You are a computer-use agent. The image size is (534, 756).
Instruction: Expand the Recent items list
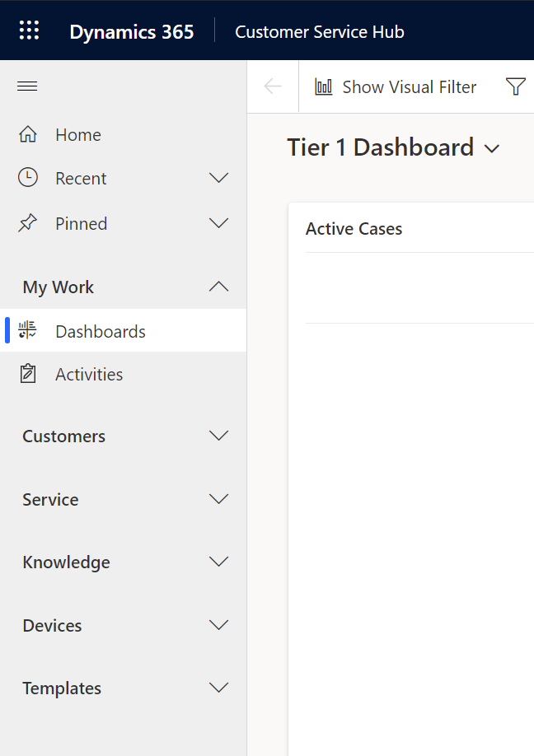pos(218,178)
